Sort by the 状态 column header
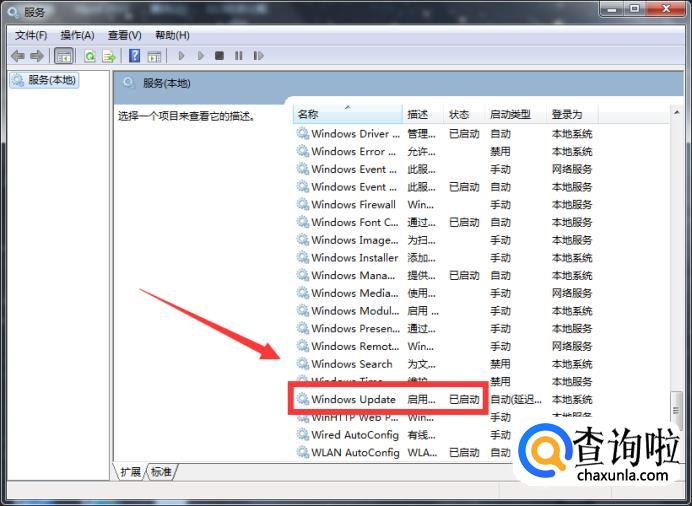The width and height of the screenshot is (692, 506). click(464, 114)
